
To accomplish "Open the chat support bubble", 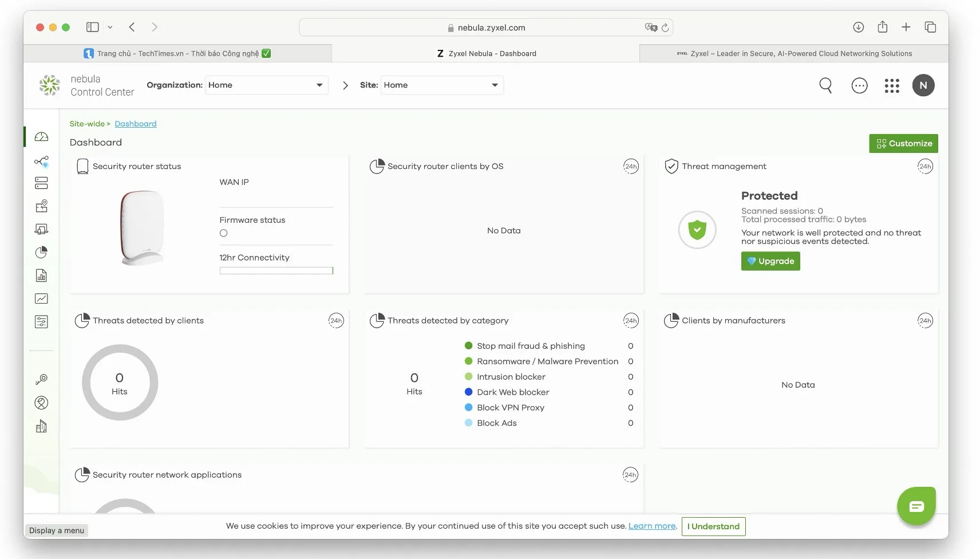I will pyautogui.click(x=916, y=506).
